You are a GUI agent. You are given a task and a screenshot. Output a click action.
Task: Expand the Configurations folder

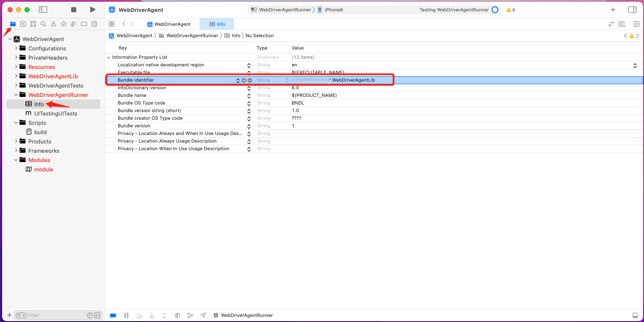click(16, 48)
